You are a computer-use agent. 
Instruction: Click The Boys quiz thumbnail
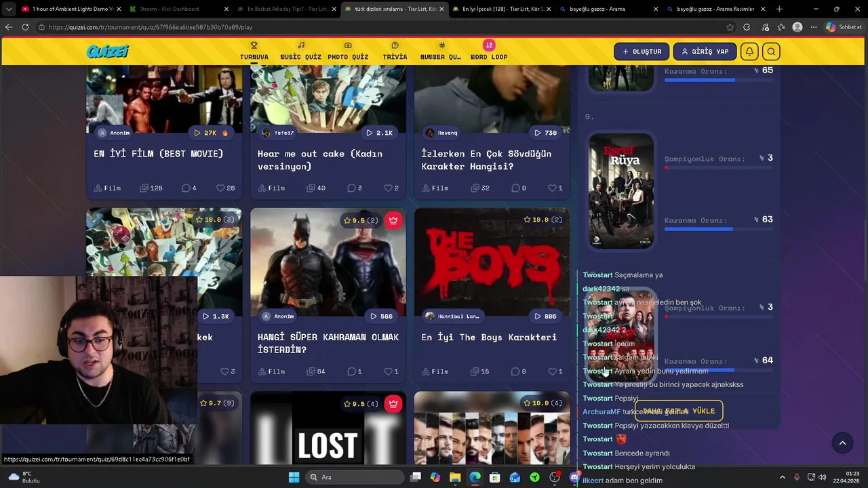pos(492,261)
